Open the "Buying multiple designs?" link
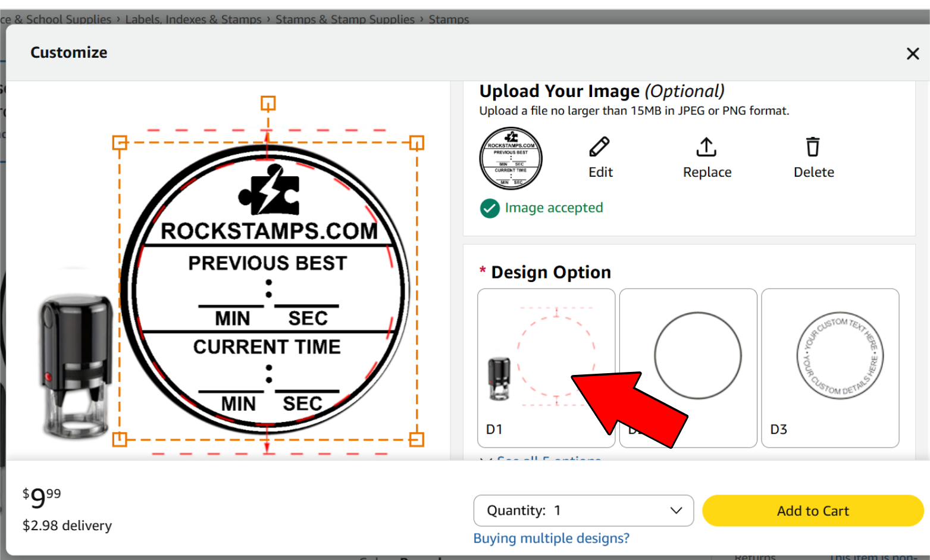930x560 pixels. [x=551, y=539]
